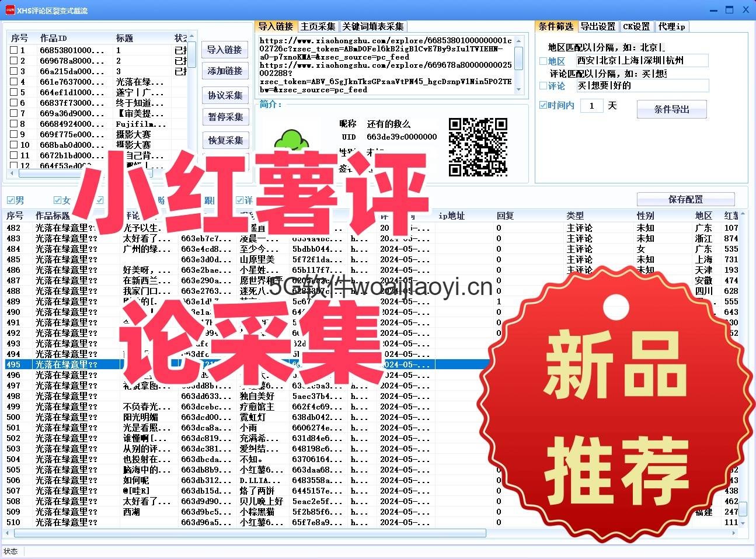Enable the 地区 region filter checkbox
The height and width of the screenshot is (559, 756).
coord(543,61)
